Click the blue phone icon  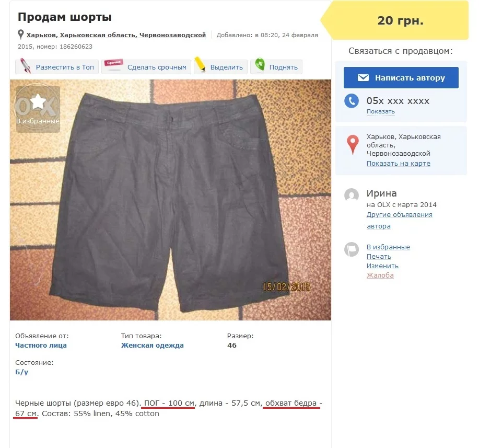352,100
